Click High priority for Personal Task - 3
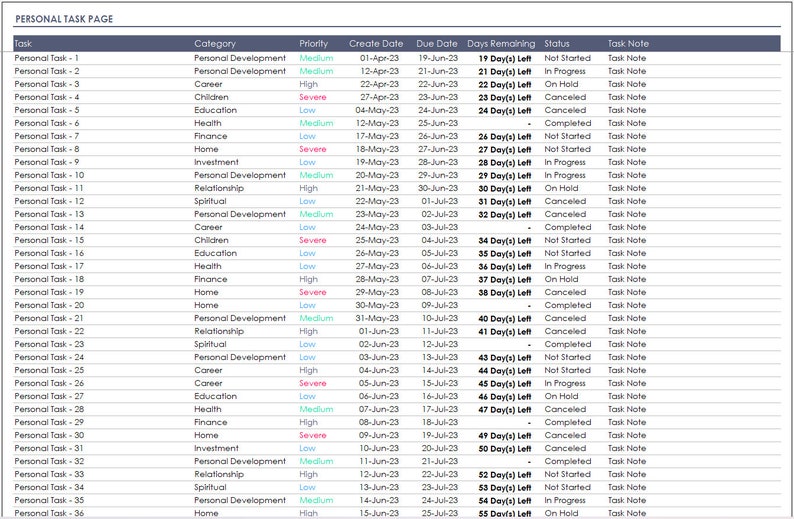The width and height of the screenshot is (794, 519). tap(308, 84)
